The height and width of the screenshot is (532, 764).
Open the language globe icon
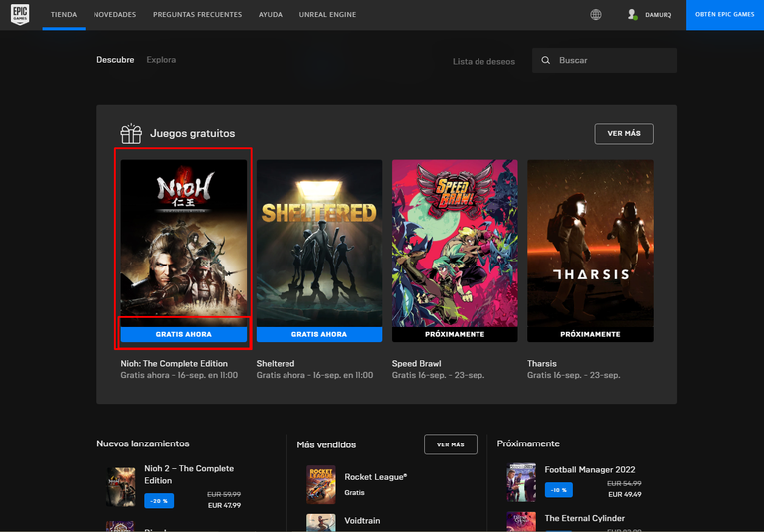(596, 15)
